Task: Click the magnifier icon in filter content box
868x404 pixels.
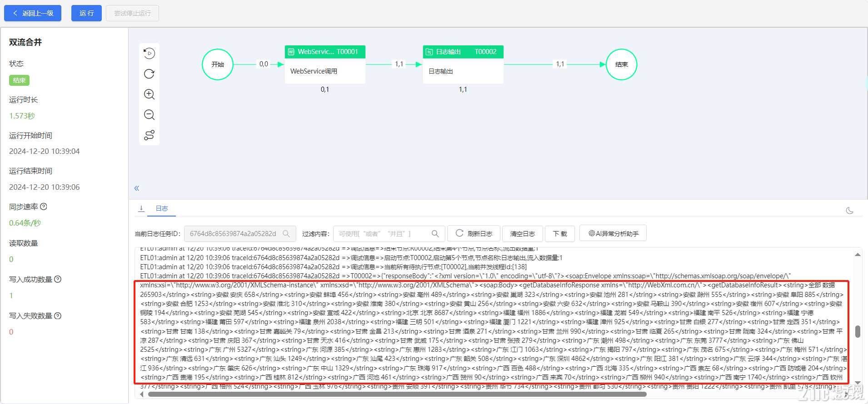Action: point(435,234)
